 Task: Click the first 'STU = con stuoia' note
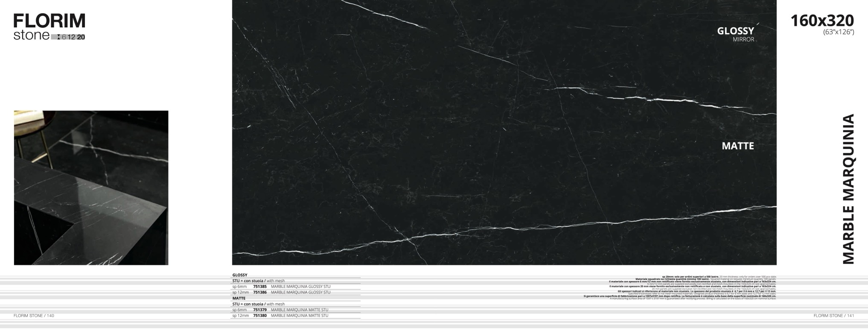(258, 281)
